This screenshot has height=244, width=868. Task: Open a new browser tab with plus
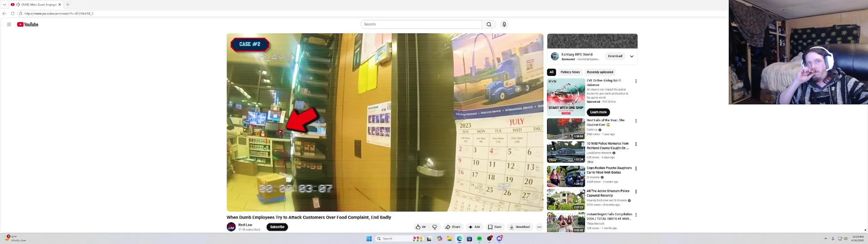[x=68, y=4]
